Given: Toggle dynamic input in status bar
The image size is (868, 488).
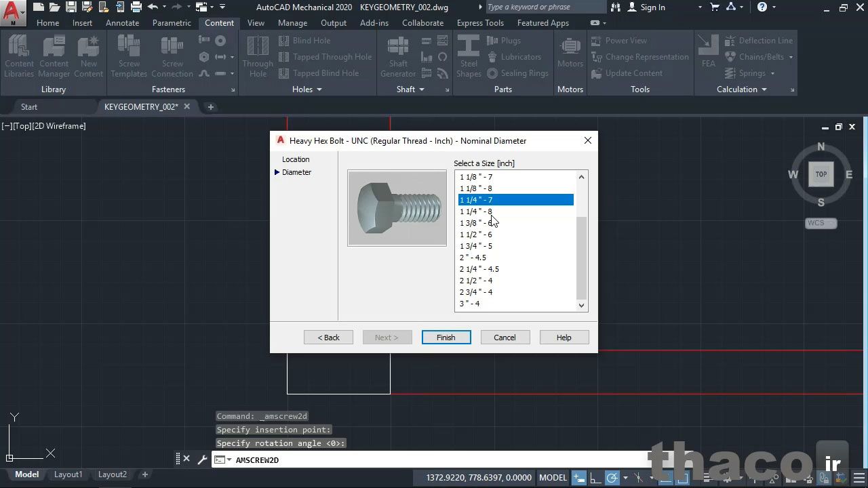Looking at the screenshot, I should point(578,478).
